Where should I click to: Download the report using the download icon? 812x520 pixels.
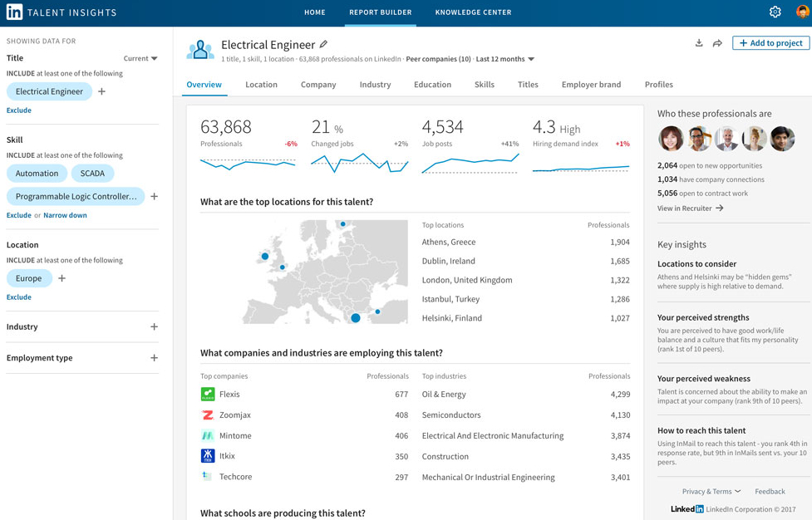(699, 43)
